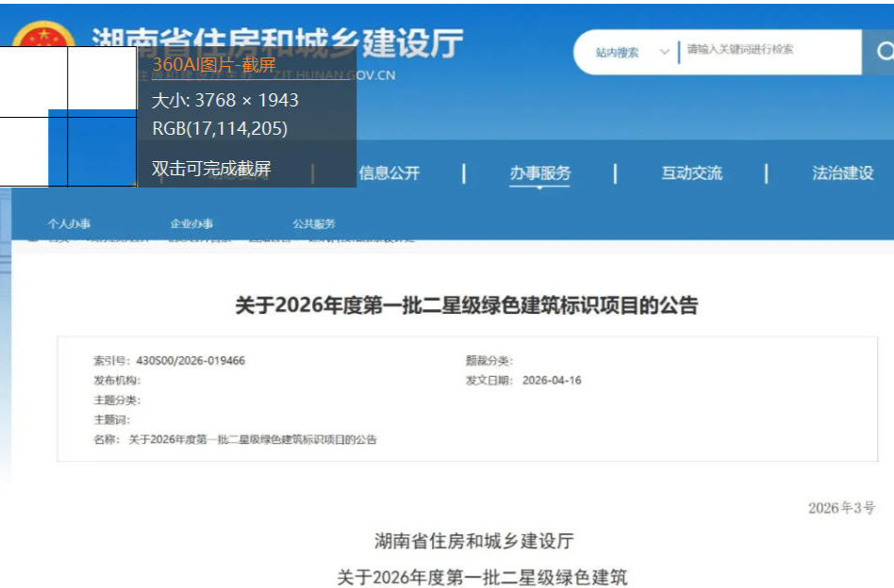Click the screenshot magnifier preview box
This screenshot has height=588, width=894.
(x=68, y=117)
